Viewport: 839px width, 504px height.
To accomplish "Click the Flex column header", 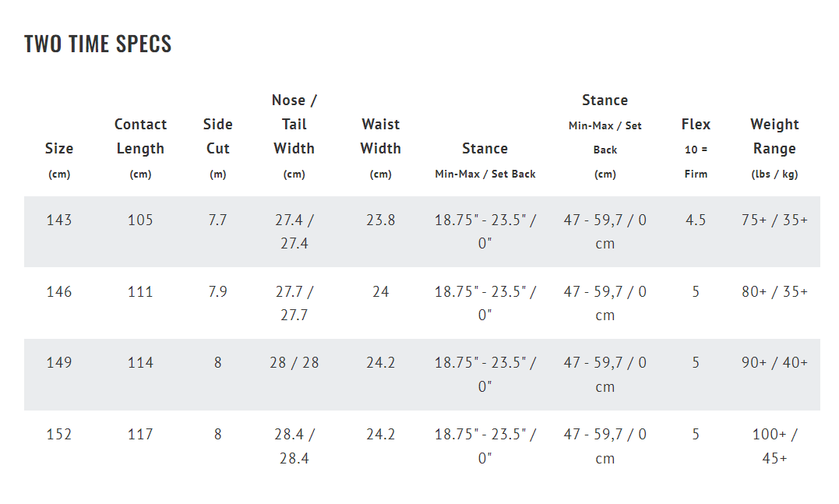I will 696,148.
